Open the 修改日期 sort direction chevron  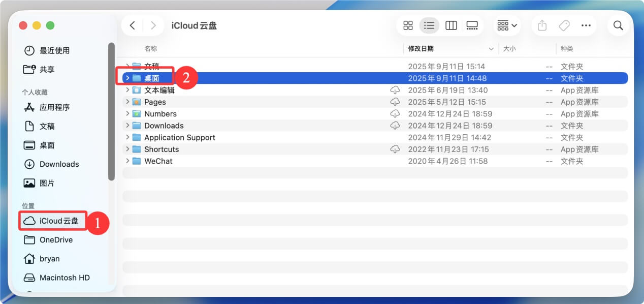pyautogui.click(x=491, y=48)
